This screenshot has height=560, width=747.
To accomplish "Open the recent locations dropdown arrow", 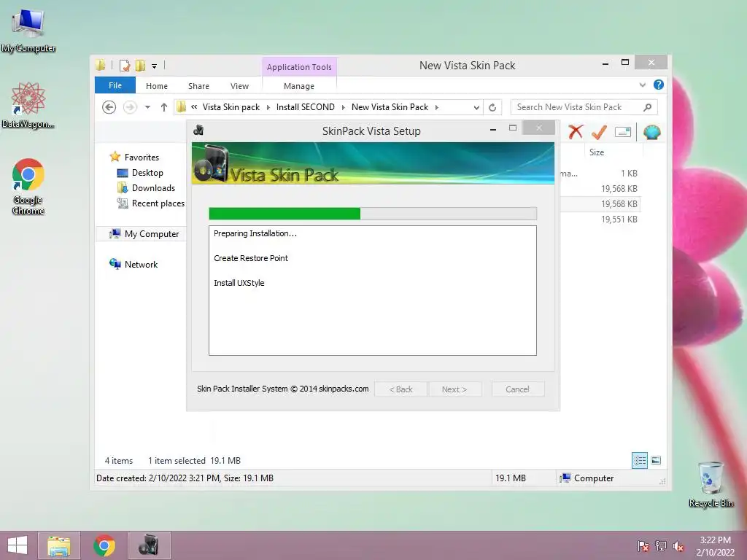I will pos(147,108).
